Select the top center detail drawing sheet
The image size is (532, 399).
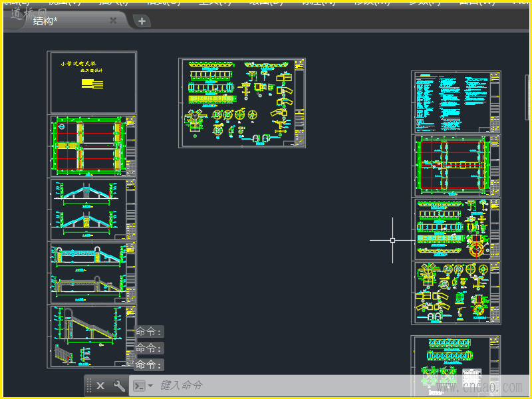[x=241, y=102]
